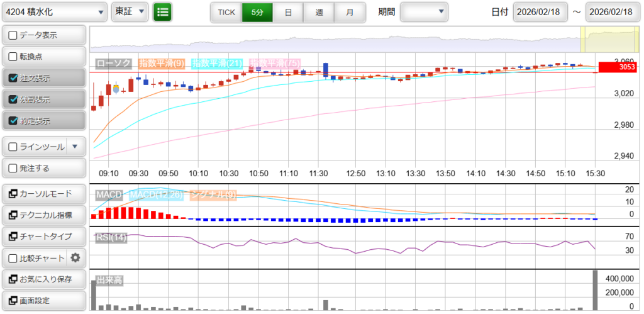Uncheck the 注文表示 checkbox
This screenshot has width=644, height=314.
click(x=13, y=78)
